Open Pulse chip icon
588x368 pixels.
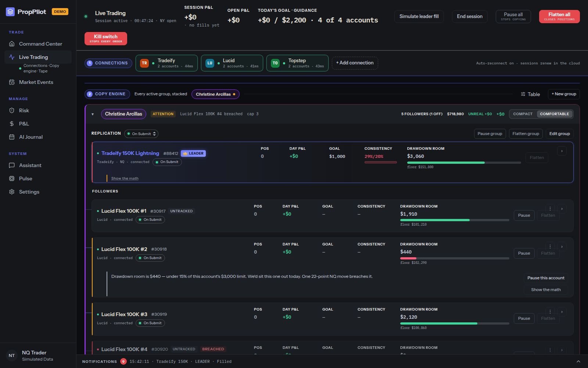click(x=12, y=178)
